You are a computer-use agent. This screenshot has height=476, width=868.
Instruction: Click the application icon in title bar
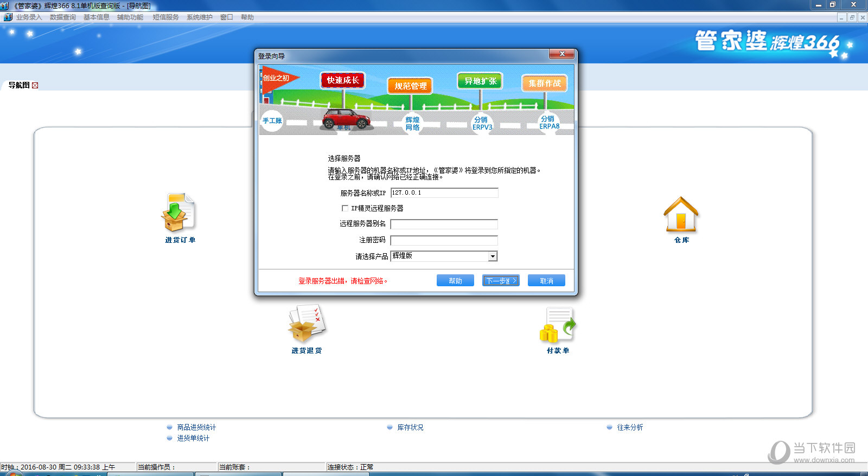coord(5,5)
